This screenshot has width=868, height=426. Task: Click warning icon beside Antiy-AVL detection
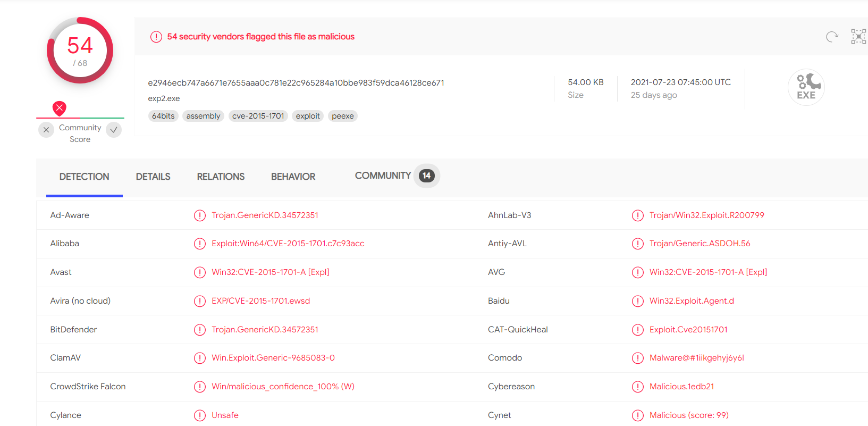click(x=638, y=244)
